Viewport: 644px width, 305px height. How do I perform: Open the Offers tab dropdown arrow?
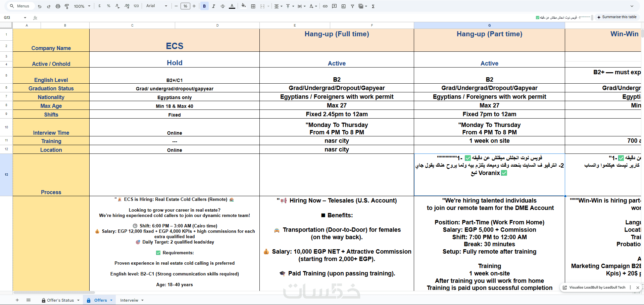click(111, 300)
